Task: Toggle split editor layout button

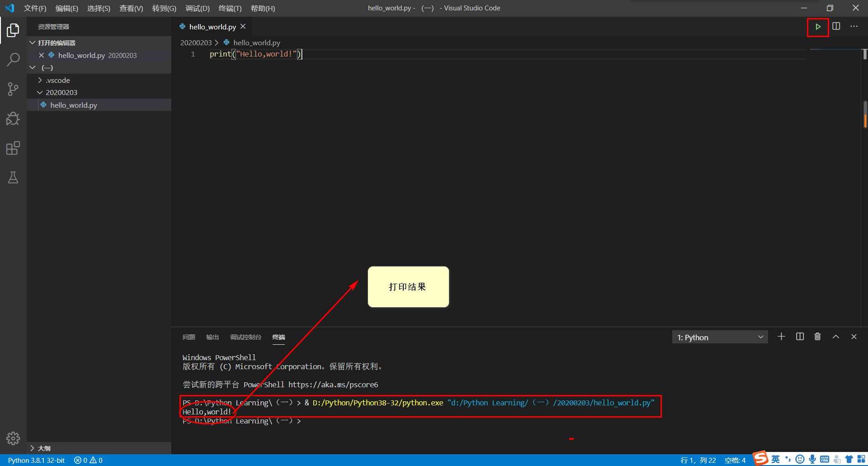Action: tap(836, 27)
